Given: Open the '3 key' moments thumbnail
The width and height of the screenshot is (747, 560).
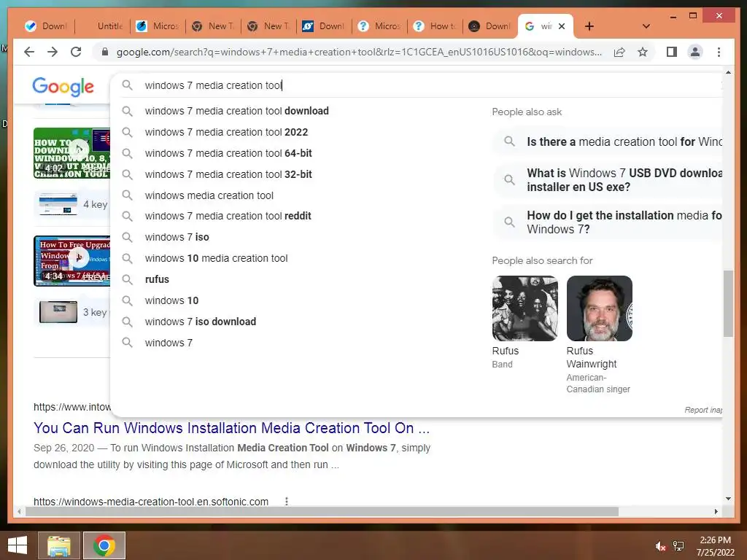Looking at the screenshot, I should (x=58, y=312).
